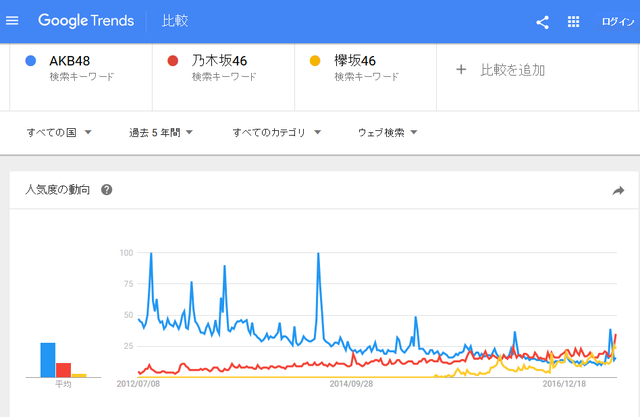Click the help icon beside 人気度の動向
Screen dimensions: 640x417
click(107, 190)
